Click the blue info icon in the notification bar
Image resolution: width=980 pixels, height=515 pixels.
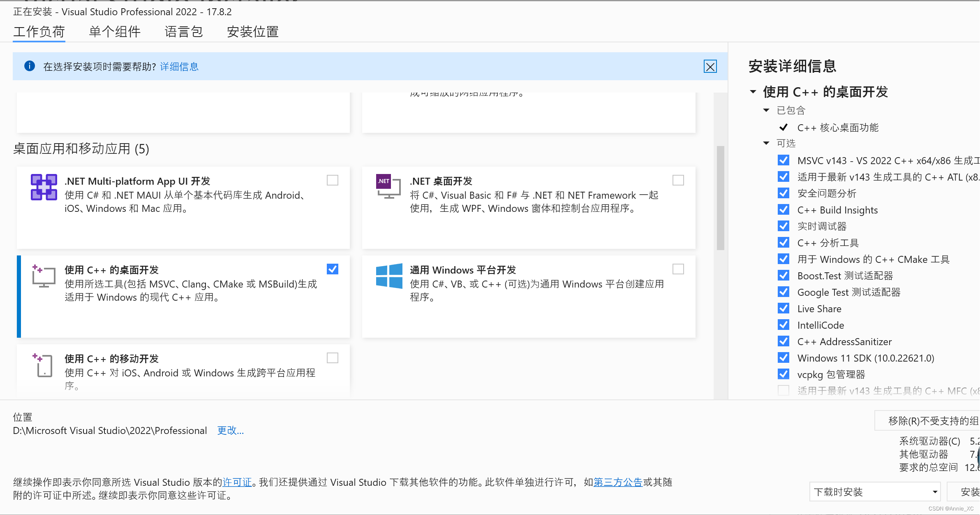(29, 66)
